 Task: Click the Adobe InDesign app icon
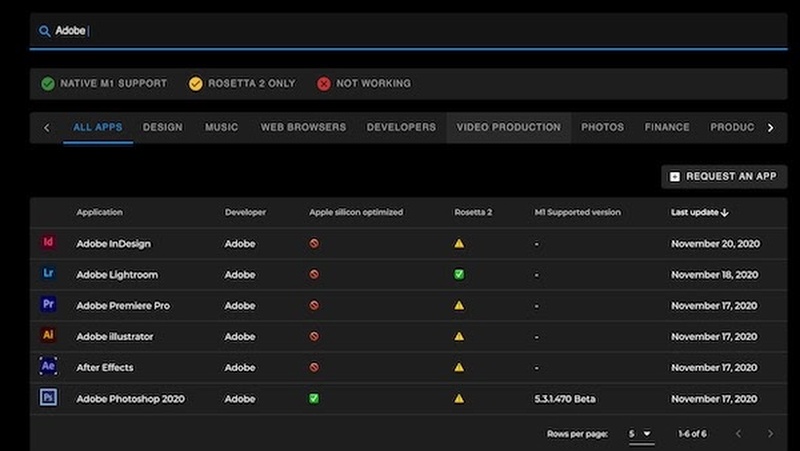coord(48,243)
